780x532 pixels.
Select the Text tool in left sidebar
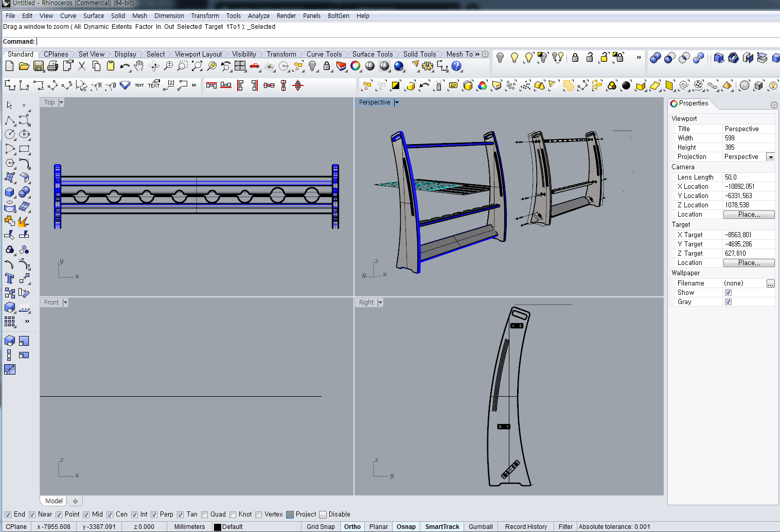[x=10, y=278]
